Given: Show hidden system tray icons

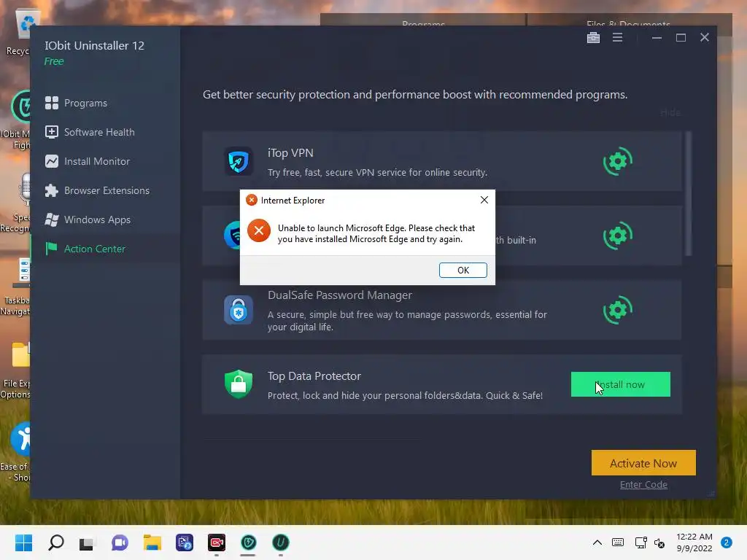Looking at the screenshot, I should pos(597,542).
